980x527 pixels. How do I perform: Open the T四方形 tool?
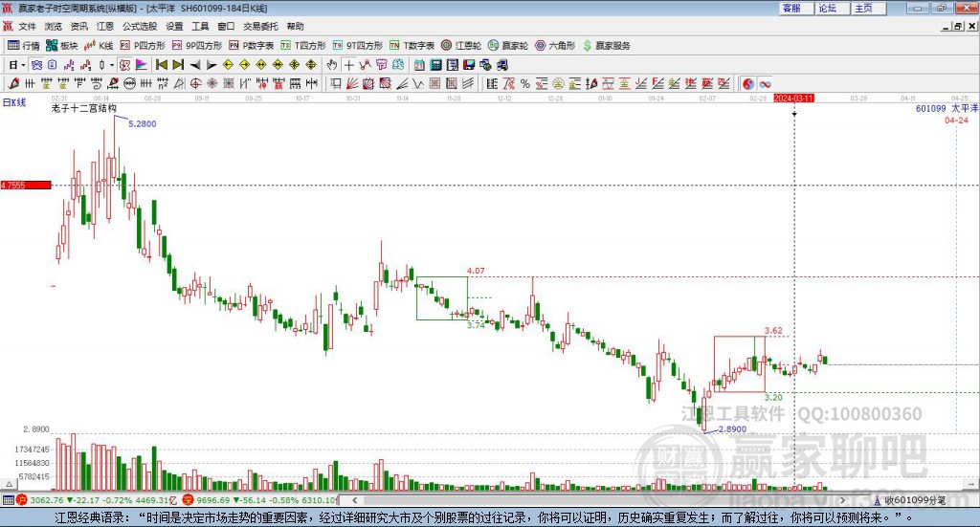pos(303,46)
